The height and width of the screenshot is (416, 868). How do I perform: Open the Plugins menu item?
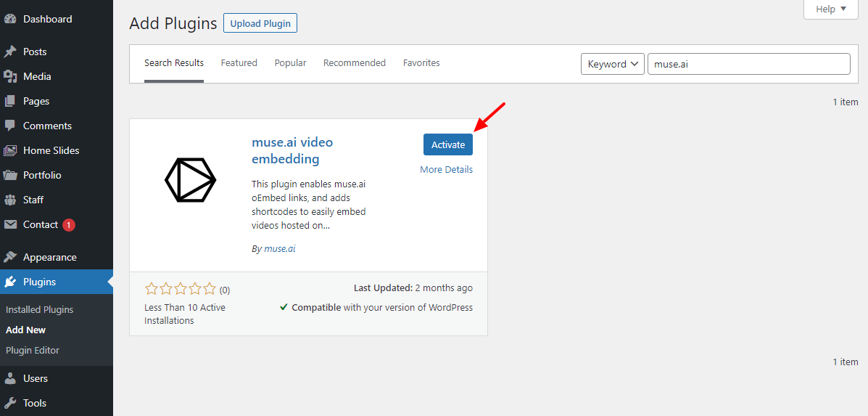tap(57, 282)
